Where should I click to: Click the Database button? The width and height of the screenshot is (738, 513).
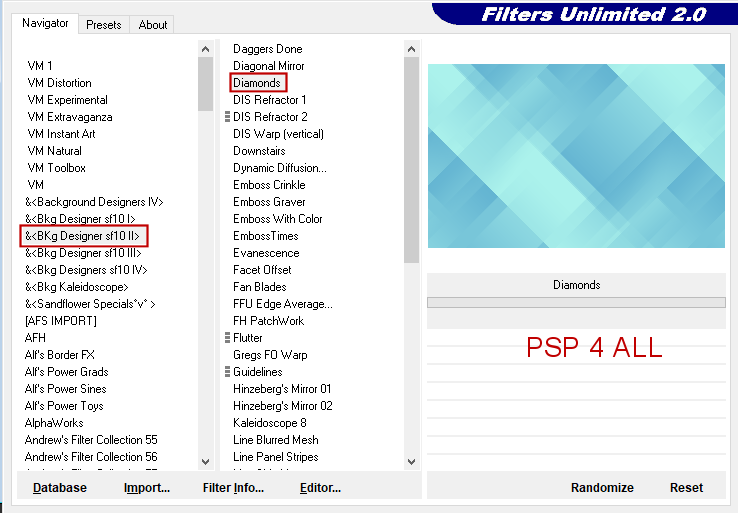60,488
